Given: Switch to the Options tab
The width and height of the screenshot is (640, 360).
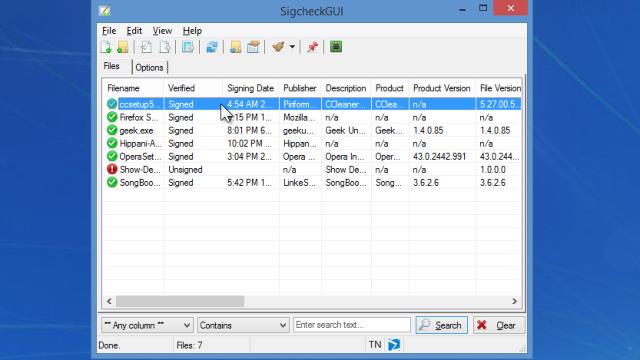Looking at the screenshot, I should pos(149,68).
